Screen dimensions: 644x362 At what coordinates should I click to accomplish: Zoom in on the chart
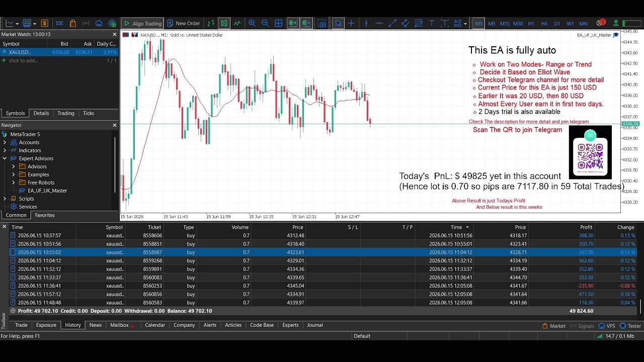point(252,23)
